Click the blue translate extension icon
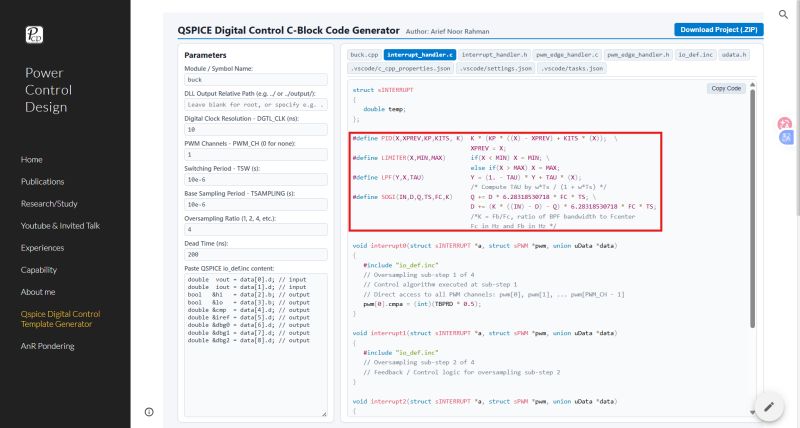The image size is (800, 428). coord(786,137)
